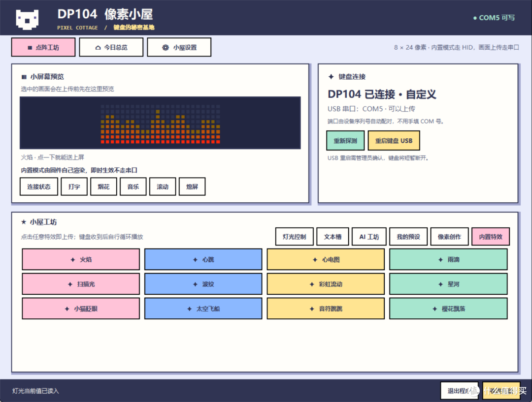This screenshot has height=402, width=532.
Task: Open the 像素创作 workshop tab
Action: (x=449, y=237)
